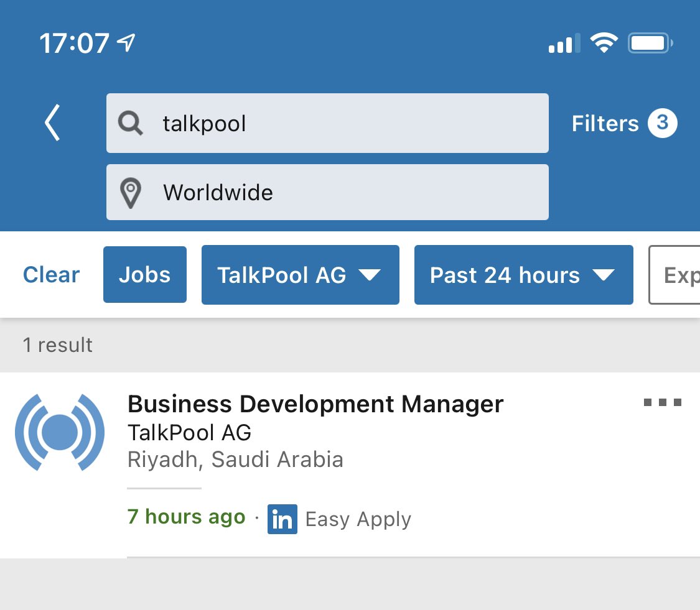Tap the location pin icon
The image size is (700, 610).
pyautogui.click(x=131, y=193)
